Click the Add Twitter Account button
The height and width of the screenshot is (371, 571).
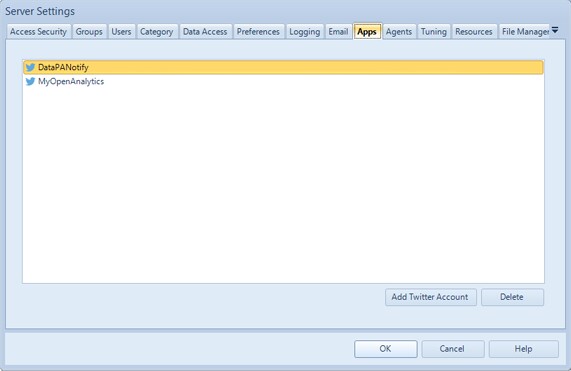coord(430,297)
